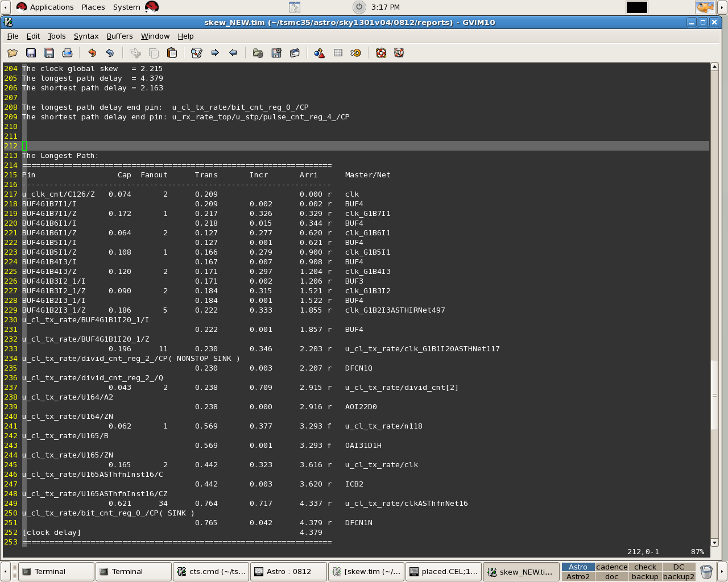This screenshot has height=582, width=728.
Task: Switch to DC workspace
Action: (x=679, y=567)
